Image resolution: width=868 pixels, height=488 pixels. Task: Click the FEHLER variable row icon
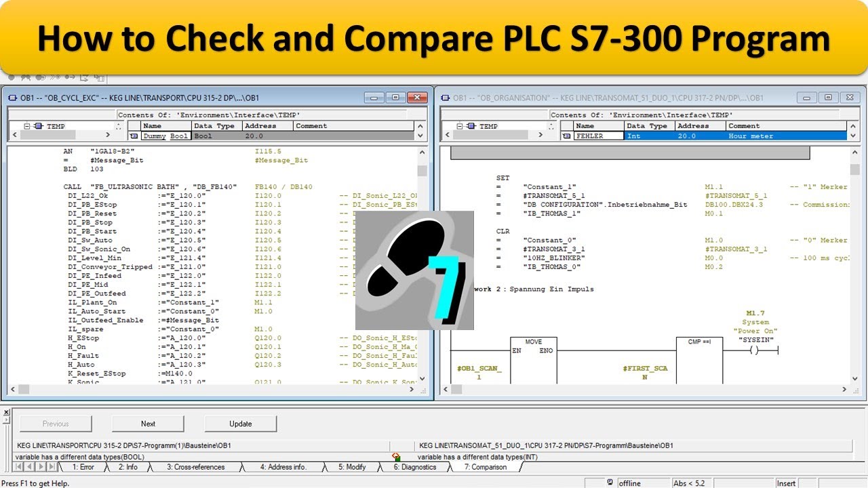[x=566, y=136]
